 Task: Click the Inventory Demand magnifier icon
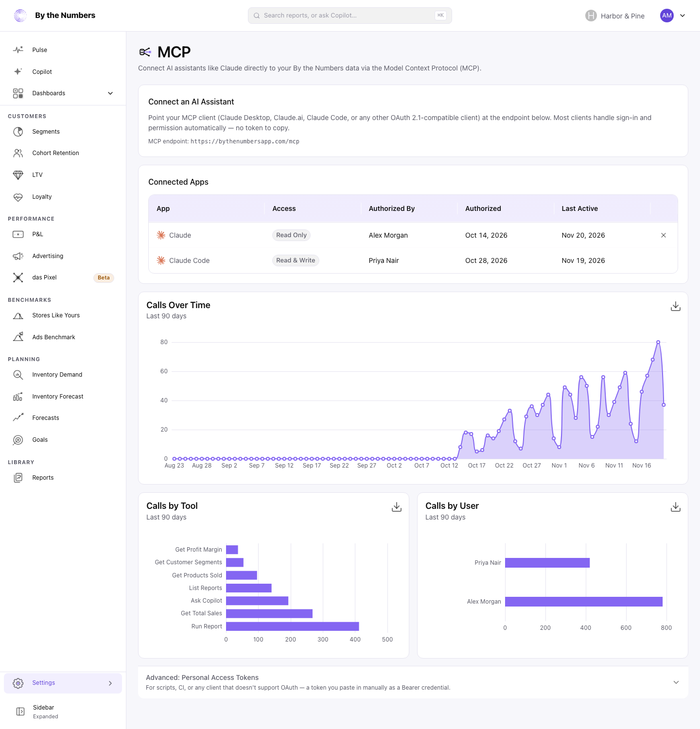click(x=18, y=375)
